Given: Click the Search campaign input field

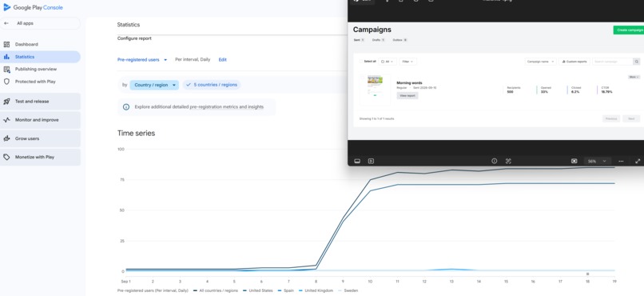Looking at the screenshot, I should pyautogui.click(x=613, y=62).
